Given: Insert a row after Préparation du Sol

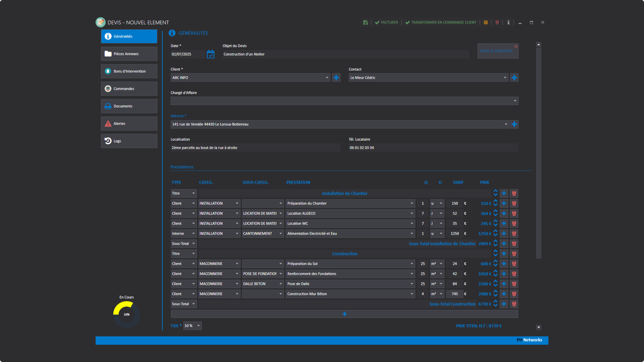Looking at the screenshot, I should coord(504,264).
